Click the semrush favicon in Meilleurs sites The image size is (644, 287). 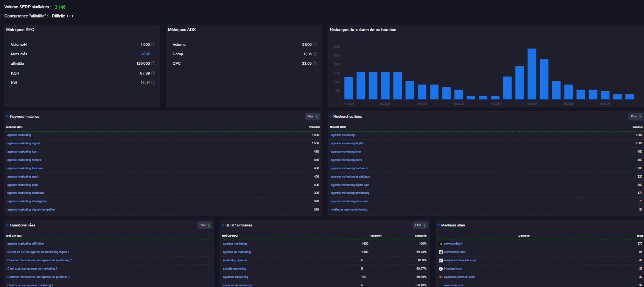(440, 277)
